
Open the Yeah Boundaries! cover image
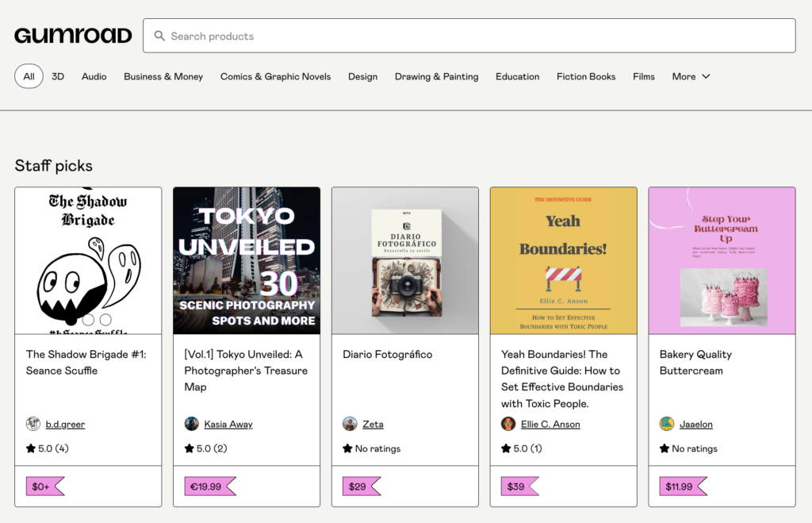tap(564, 261)
